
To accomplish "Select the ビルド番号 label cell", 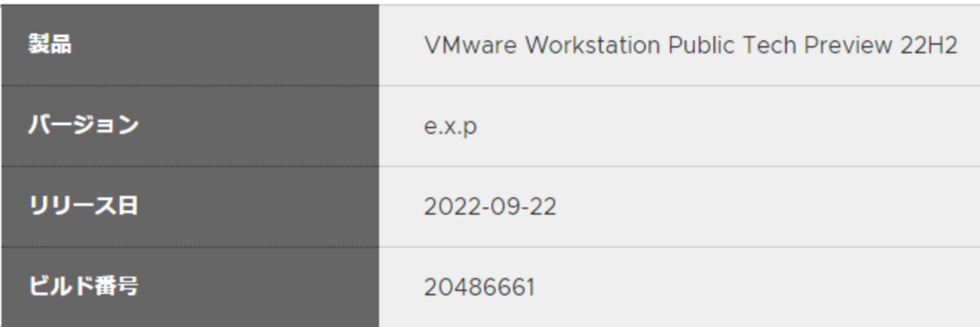I will (x=189, y=287).
